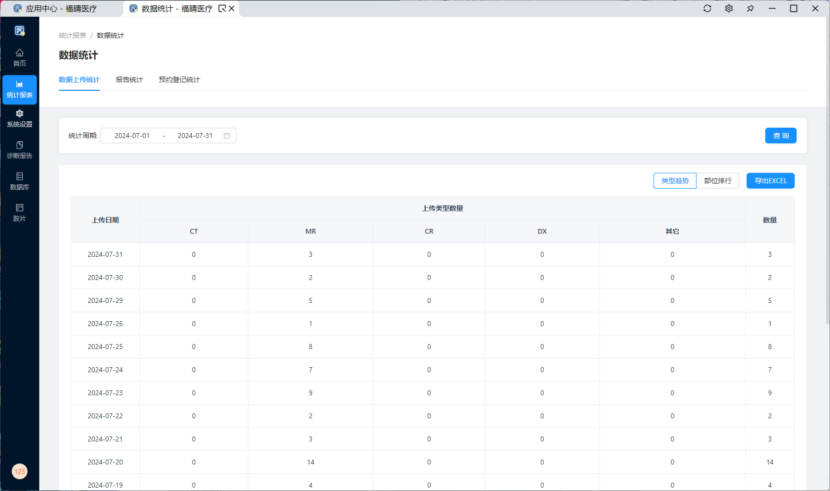This screenshot has width=830, height=491.
Task: Click the refresh icon in title bar
Action: 707,8
